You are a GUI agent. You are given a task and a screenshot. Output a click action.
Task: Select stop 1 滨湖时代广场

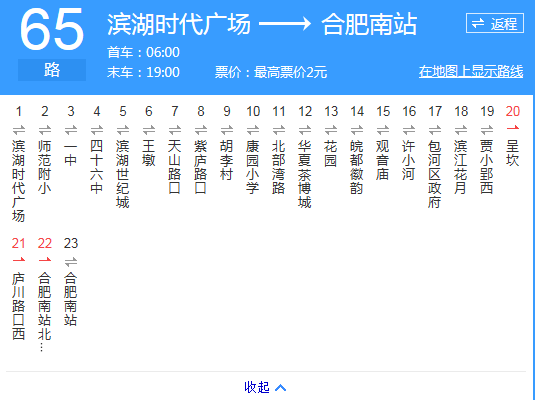[x=19, y=181]
